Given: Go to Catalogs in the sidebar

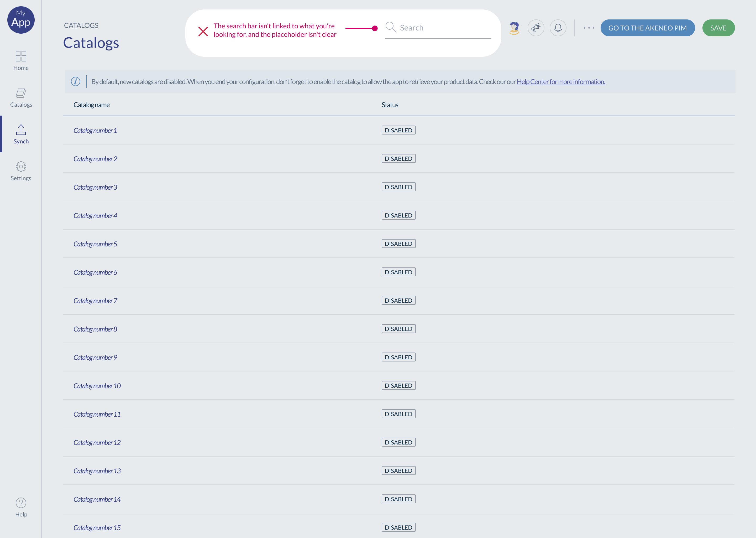Looking at the screenshot, I should [x=21, y=97].
